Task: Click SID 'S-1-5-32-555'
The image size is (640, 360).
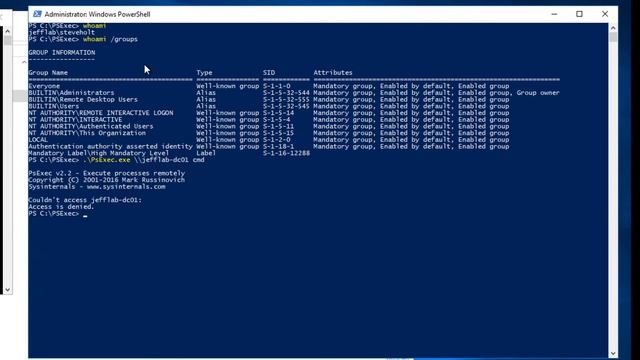Action: click(x=286, y=100)
